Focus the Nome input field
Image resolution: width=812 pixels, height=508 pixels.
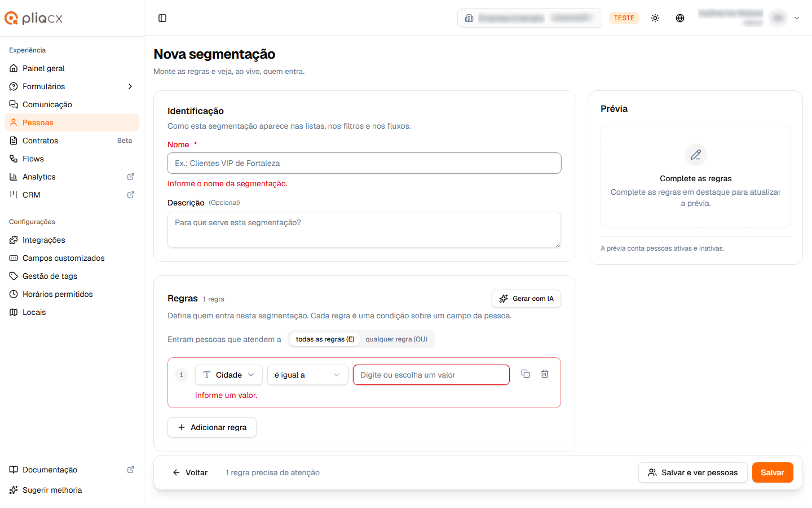[364, 163]
